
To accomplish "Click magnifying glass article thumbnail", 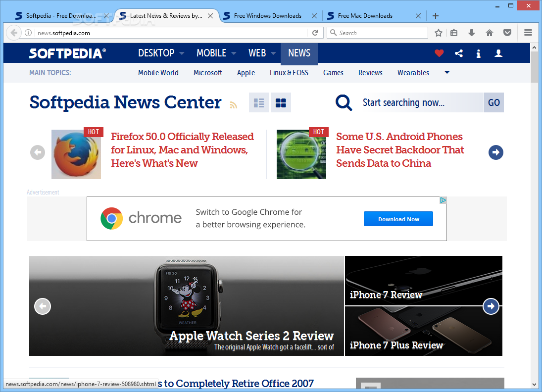I will pos(301,154).
